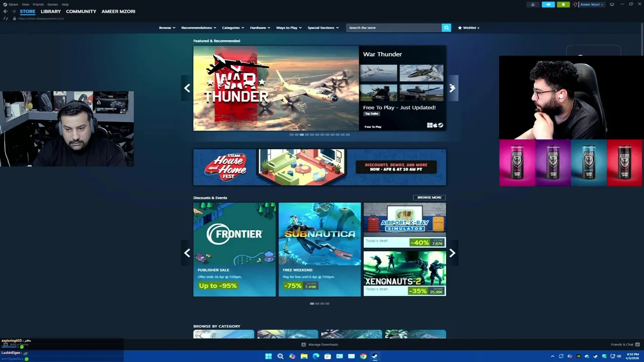644x362 pixels.
Task: Show next Discounts & Events page
Action: 452,253
